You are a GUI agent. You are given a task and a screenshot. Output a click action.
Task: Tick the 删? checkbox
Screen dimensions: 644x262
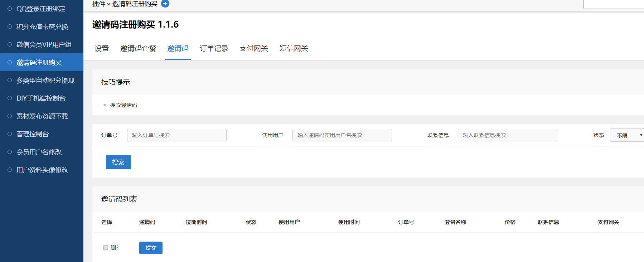(106, 248)
